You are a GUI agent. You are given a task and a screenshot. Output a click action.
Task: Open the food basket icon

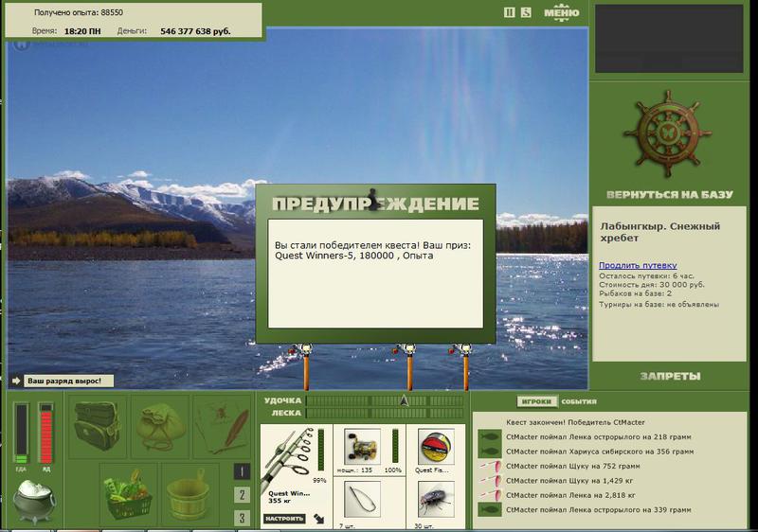tap(128, 494)
